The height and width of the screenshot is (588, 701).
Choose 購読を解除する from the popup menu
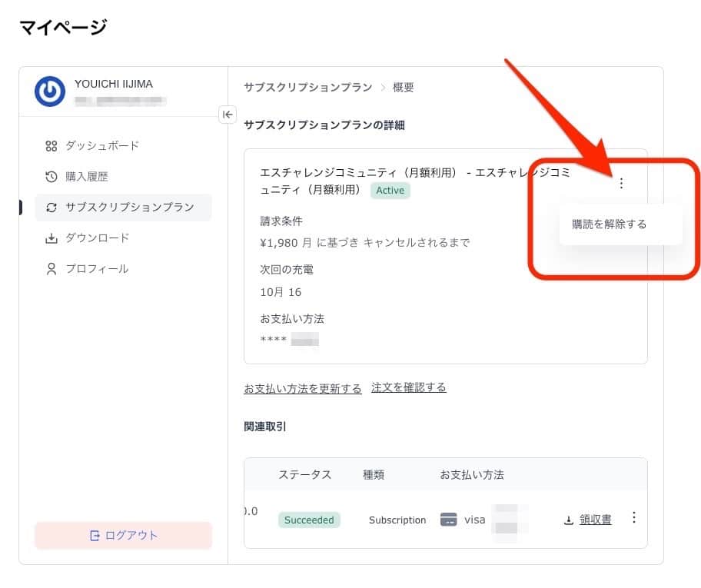click(609, 224)
